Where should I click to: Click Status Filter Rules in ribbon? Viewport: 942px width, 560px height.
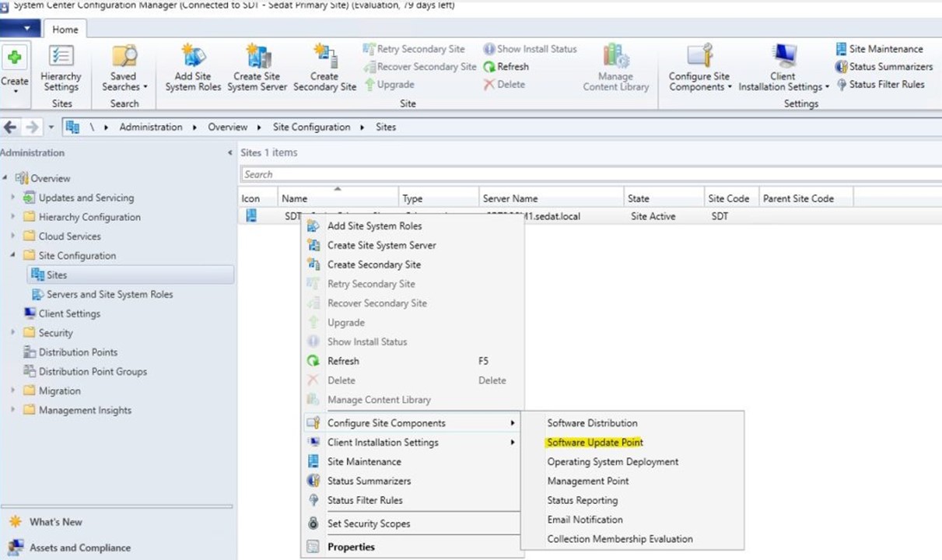point(880,84)
